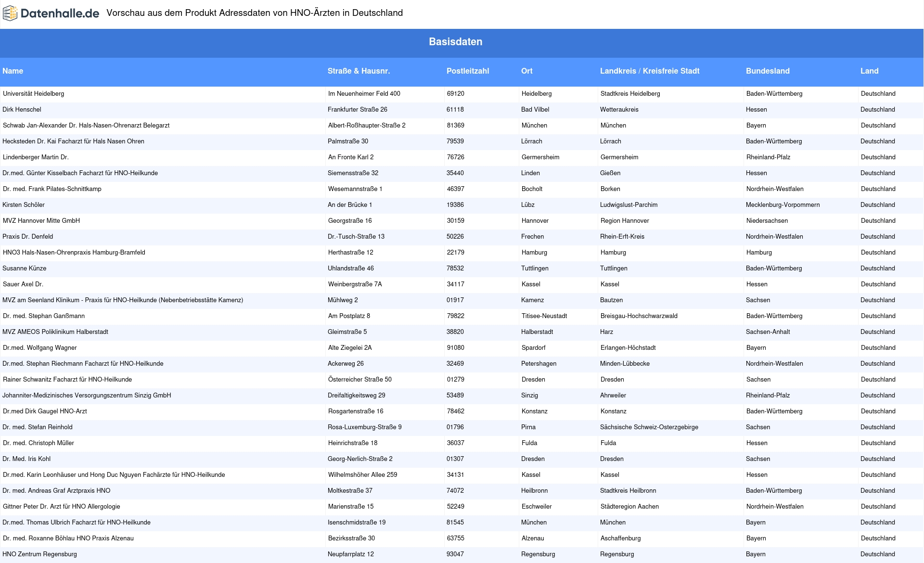Select the Titisee-Neustadt city cell
This screenshot has height=563, width=924.
(x=544, y=316)
